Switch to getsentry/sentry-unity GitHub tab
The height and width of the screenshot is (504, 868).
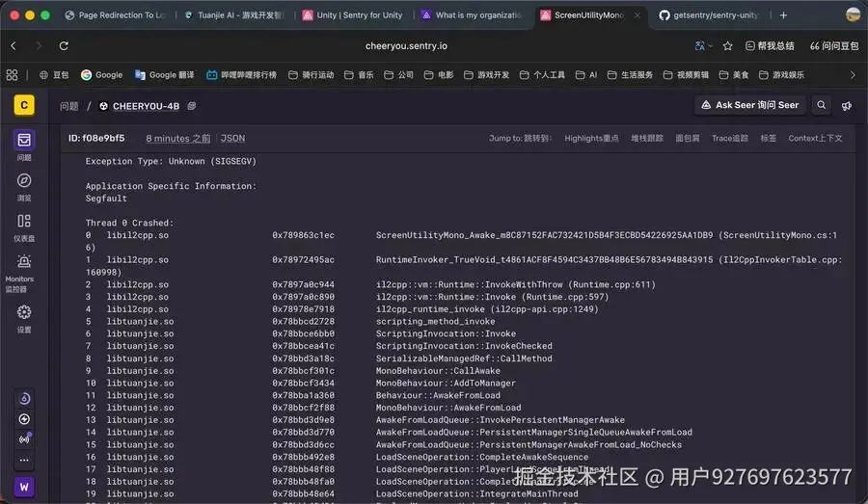coord(710,15)
